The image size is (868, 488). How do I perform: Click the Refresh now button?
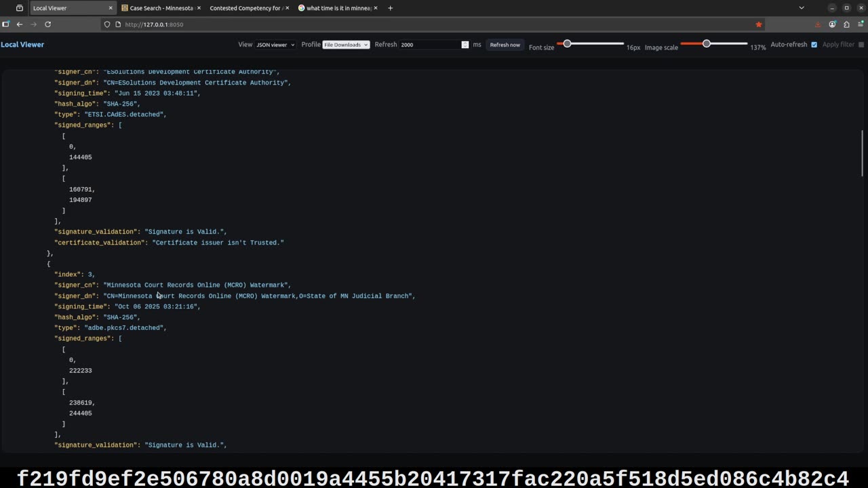(x=505, y=45)
